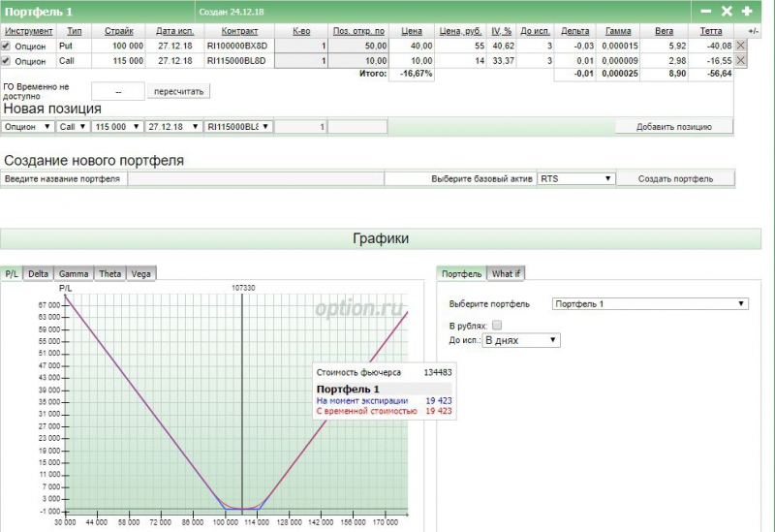Focus the new position price field
The image size is (775, 532).
pyautogui.click(x=357, y=127)
